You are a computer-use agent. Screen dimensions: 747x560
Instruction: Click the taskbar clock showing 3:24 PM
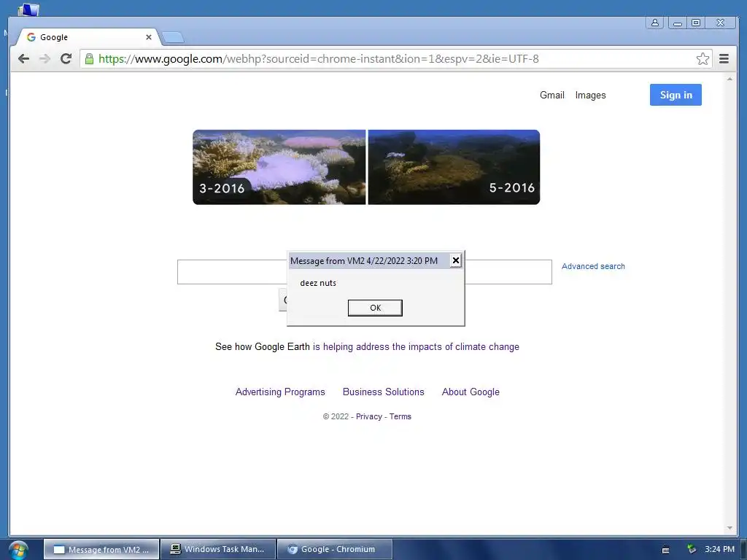point(719,550)
